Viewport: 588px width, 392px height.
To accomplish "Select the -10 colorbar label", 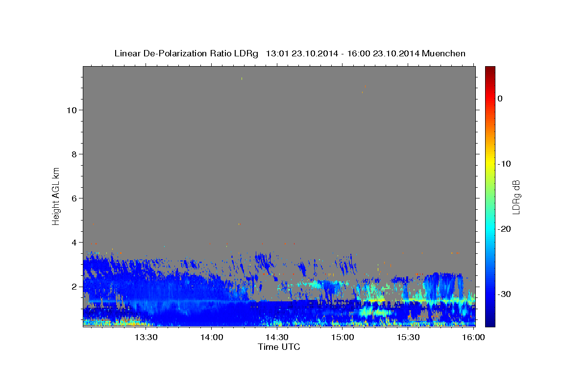I will (x=504, y=164).
